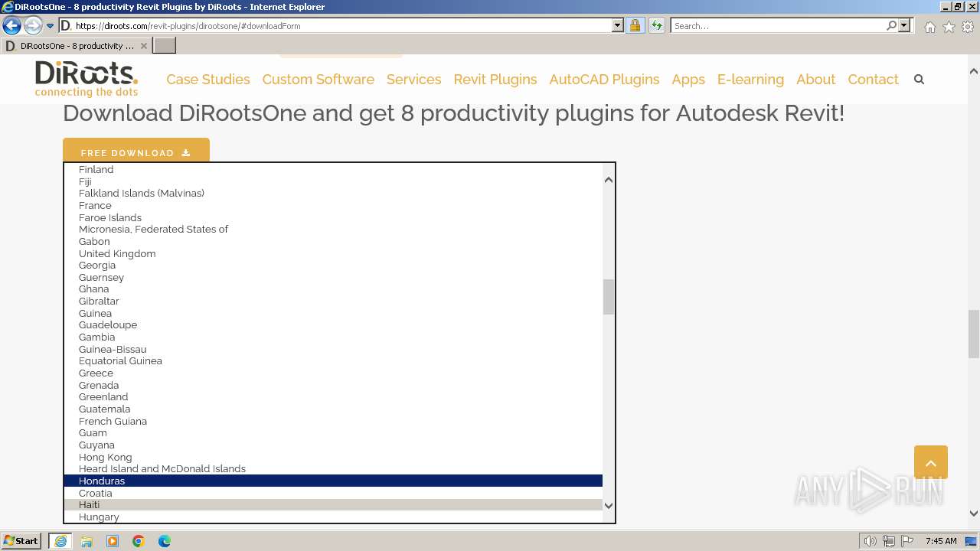Viewport: 980px width, 551px height.
Task: Select Micronesia, Federated States of
Action: 333,230
